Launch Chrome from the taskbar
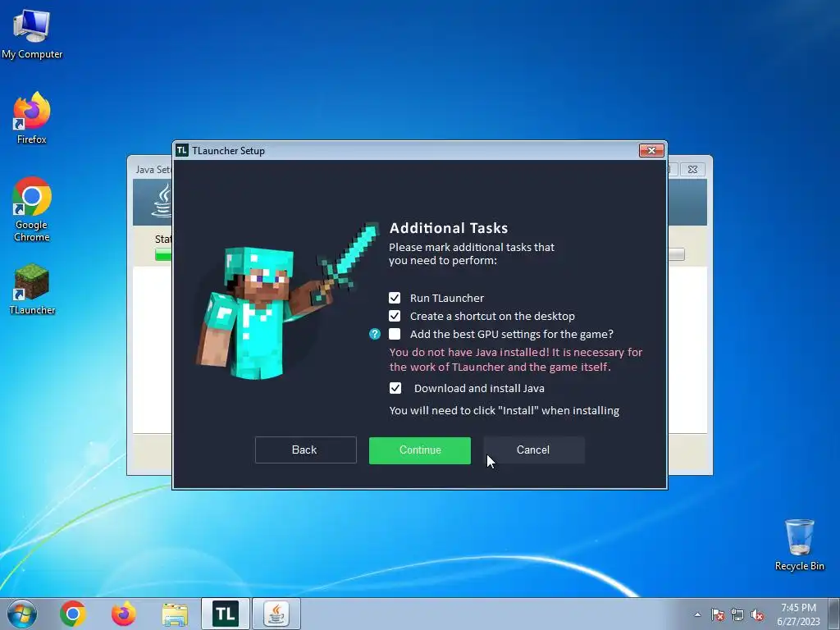Screen dimensions: 840x630 pyautogui.click(x=73, y=614)
